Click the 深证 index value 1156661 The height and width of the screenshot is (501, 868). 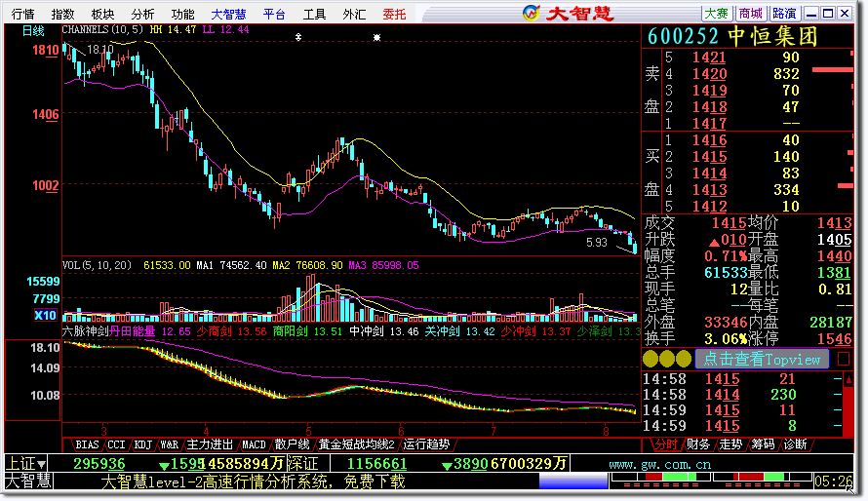376,463
